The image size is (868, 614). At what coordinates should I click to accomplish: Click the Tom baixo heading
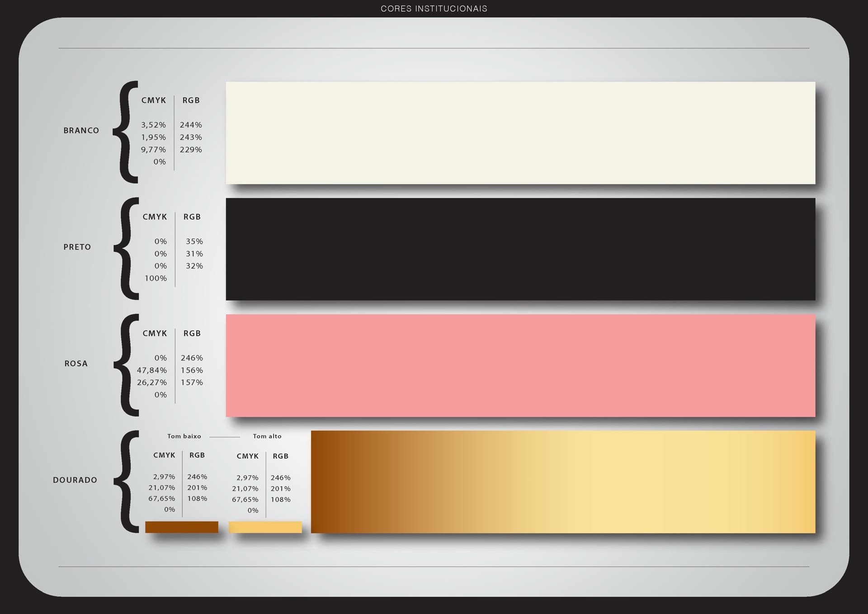coord(184,436)
